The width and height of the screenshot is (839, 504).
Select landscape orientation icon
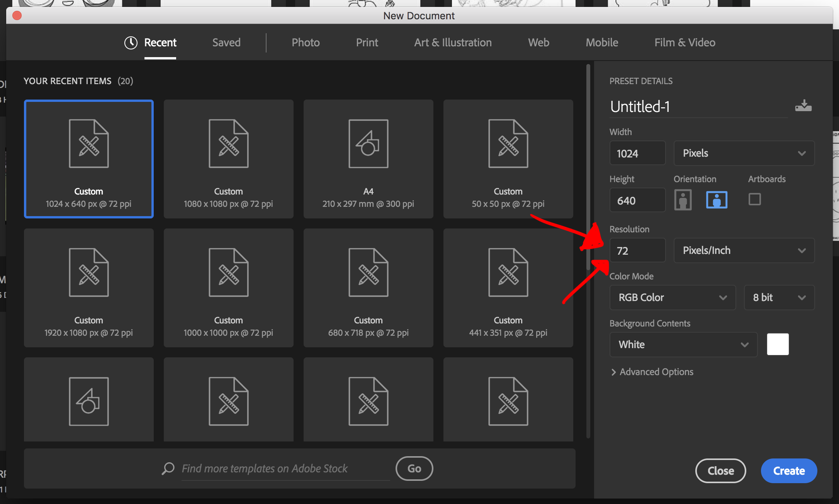click(717, 200)
